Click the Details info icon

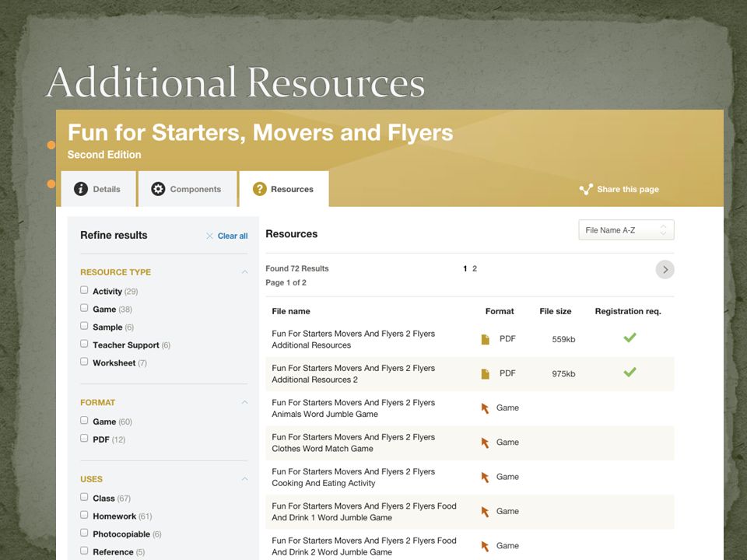[81, 189]
